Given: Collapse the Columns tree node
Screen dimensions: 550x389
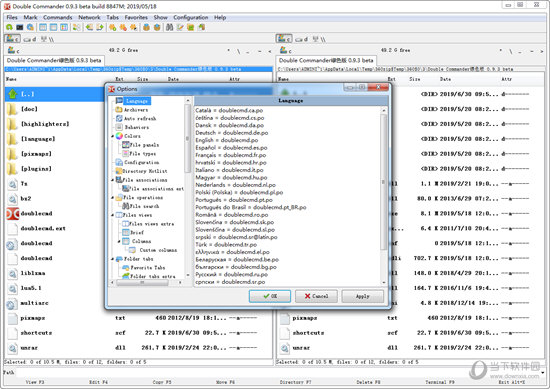Looking at the screenshot, I should [119, 241].
